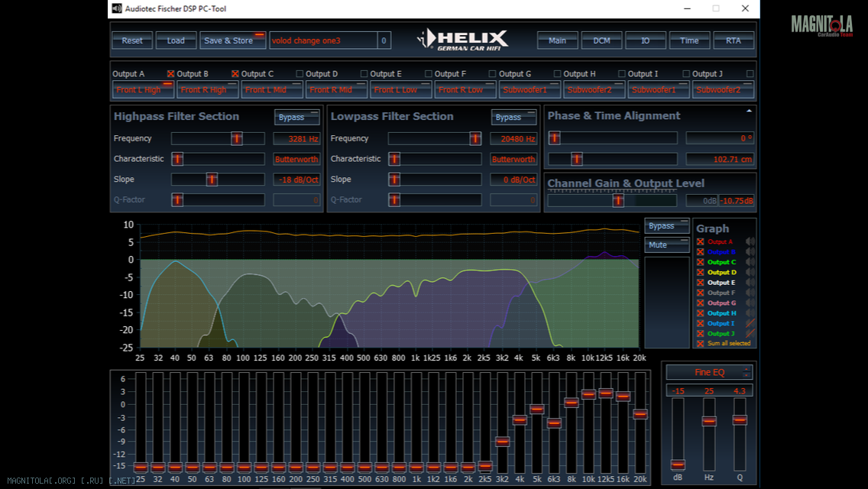Open the DCM tab

[602, 40]
